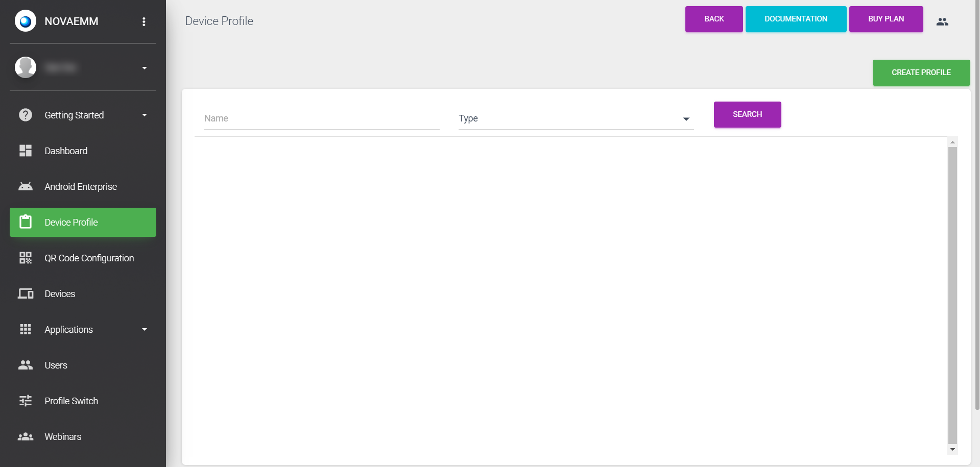This screenshot has width=980, height=467.
Task: Click the Devices icon in sidebar
Action: point(25,293)
